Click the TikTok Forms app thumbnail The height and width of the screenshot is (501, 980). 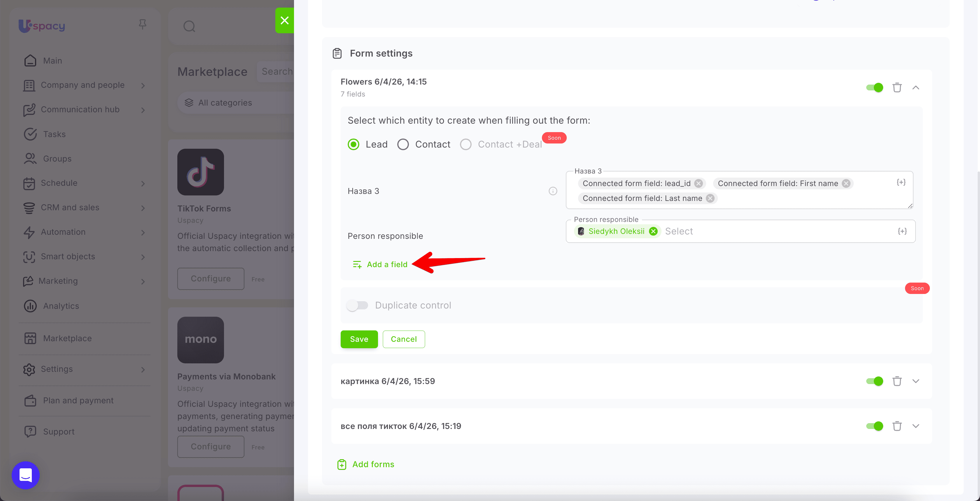tap(200, 172)
